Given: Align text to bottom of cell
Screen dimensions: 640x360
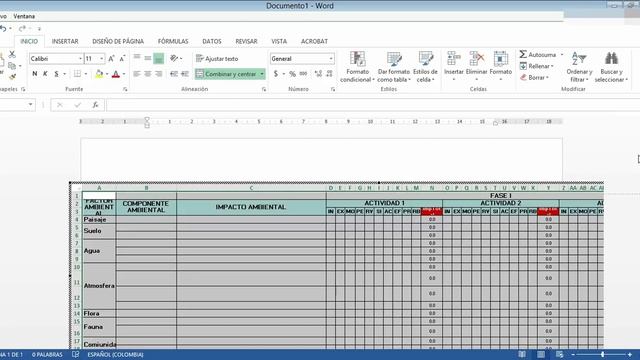Looking at the screenshot, I should point(158,58).
